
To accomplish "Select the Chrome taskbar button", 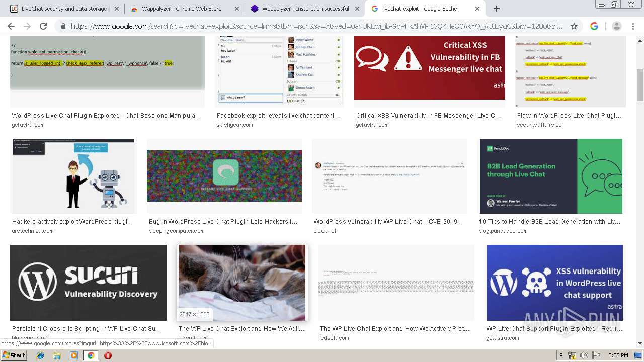I will click(91, 355).
